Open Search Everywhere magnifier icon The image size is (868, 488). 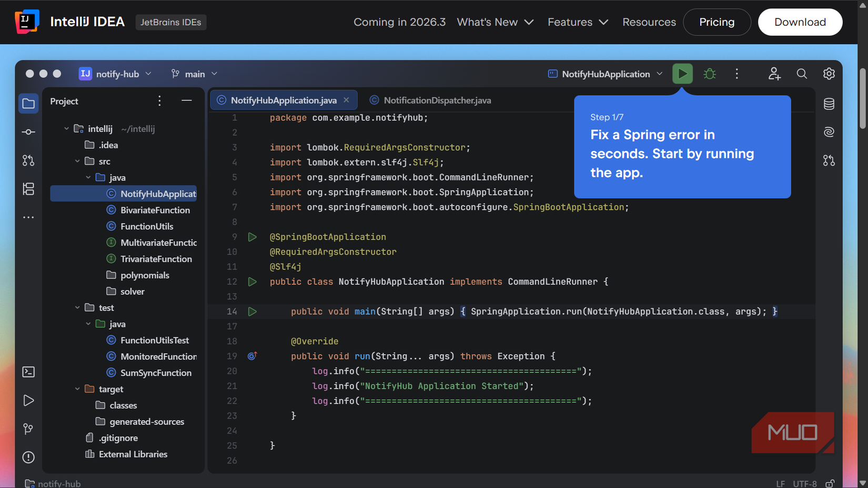tap(802, 74)
